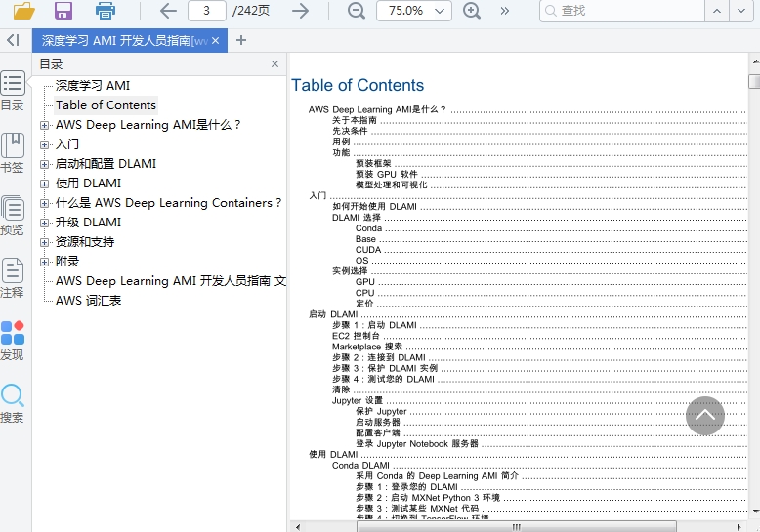Open Jupyter 设置 contents link
760x532 pixels.
coord(358,400)
